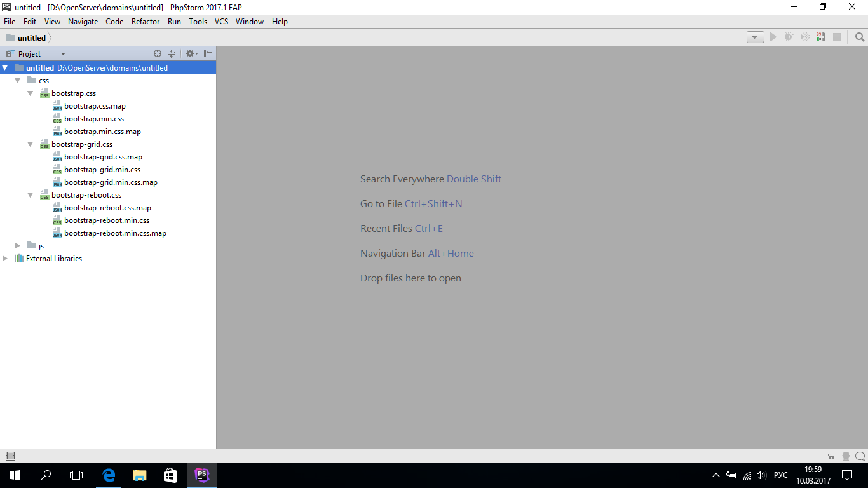Screen dimensions: 868x488
Task: Open Microsoft Edge from the taskbar
Action: (x=109, y=475)
